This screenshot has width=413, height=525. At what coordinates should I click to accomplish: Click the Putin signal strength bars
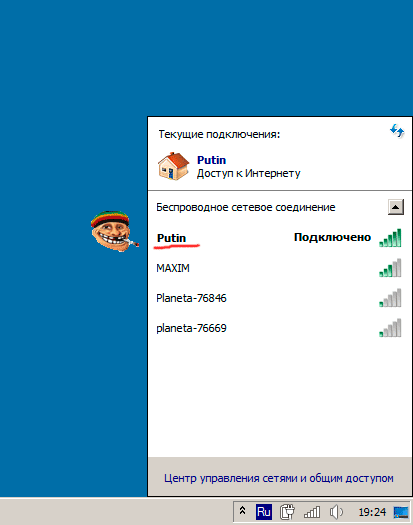pos(390,238)
